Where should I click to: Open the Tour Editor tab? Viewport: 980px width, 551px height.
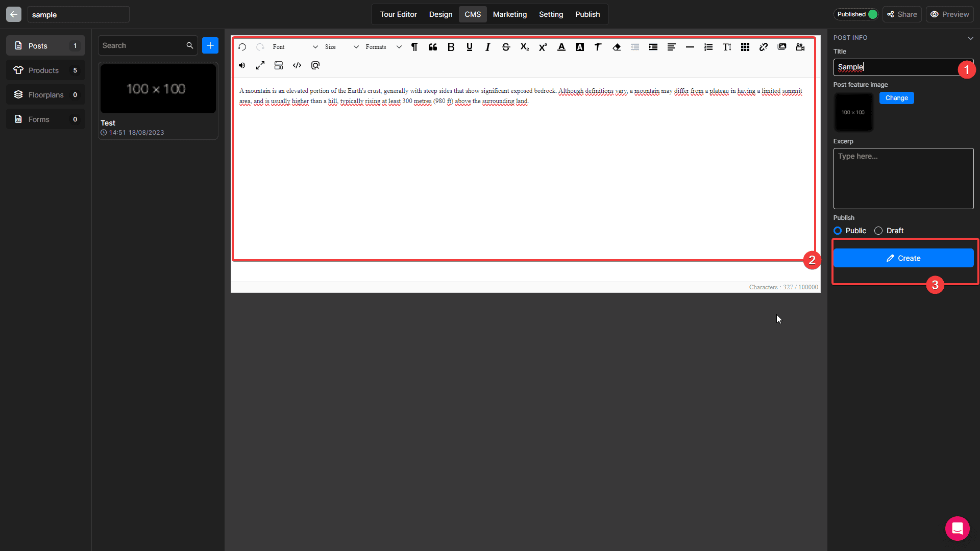pyautogui.click(x=398, y=14)
